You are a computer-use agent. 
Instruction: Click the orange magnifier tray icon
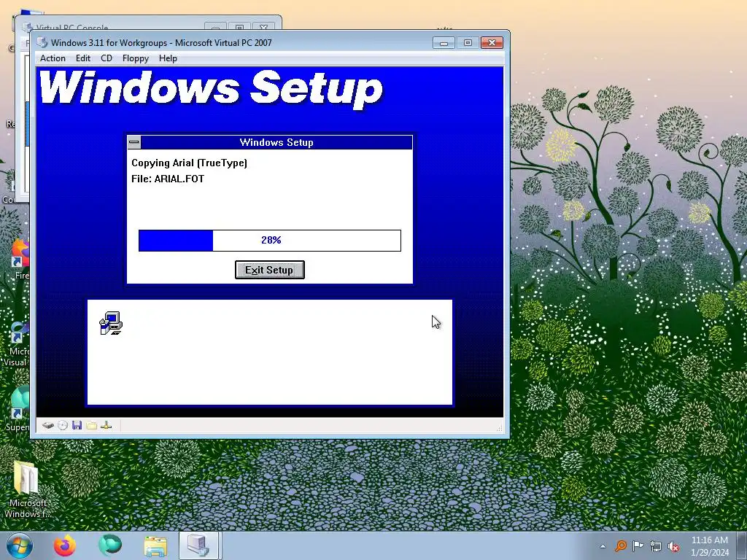[x=620, y=546]
